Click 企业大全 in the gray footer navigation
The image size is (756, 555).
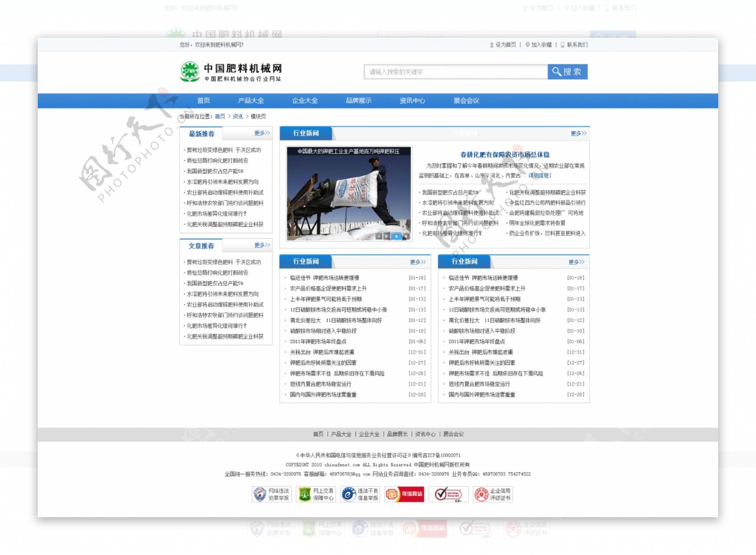point(369,434)
